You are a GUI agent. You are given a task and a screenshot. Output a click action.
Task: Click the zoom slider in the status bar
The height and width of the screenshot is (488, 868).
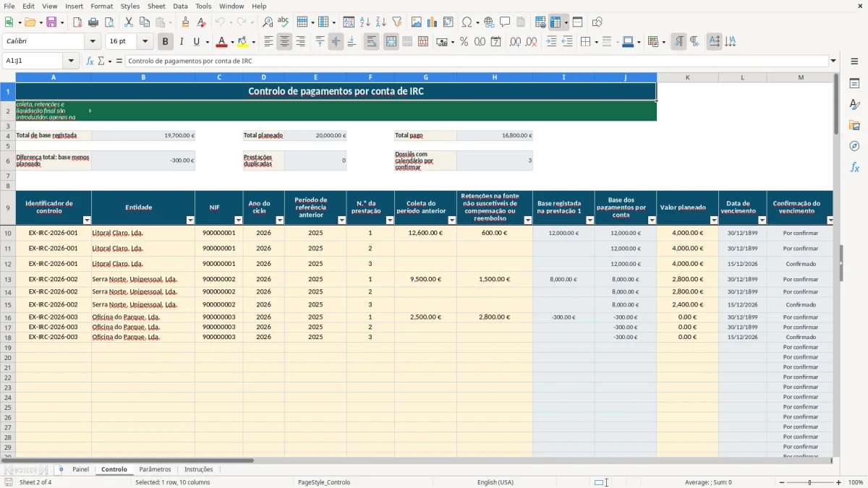pyautogui.click(x=810, y=482)
